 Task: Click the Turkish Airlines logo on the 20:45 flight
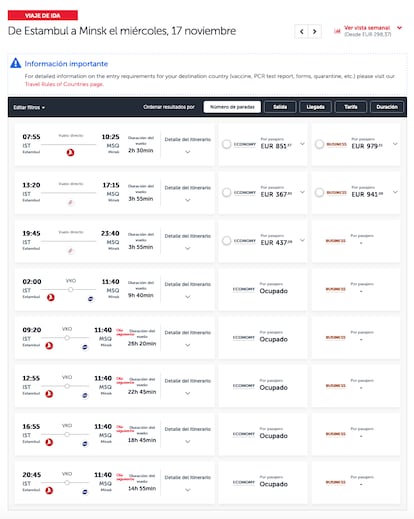[49, 490]
